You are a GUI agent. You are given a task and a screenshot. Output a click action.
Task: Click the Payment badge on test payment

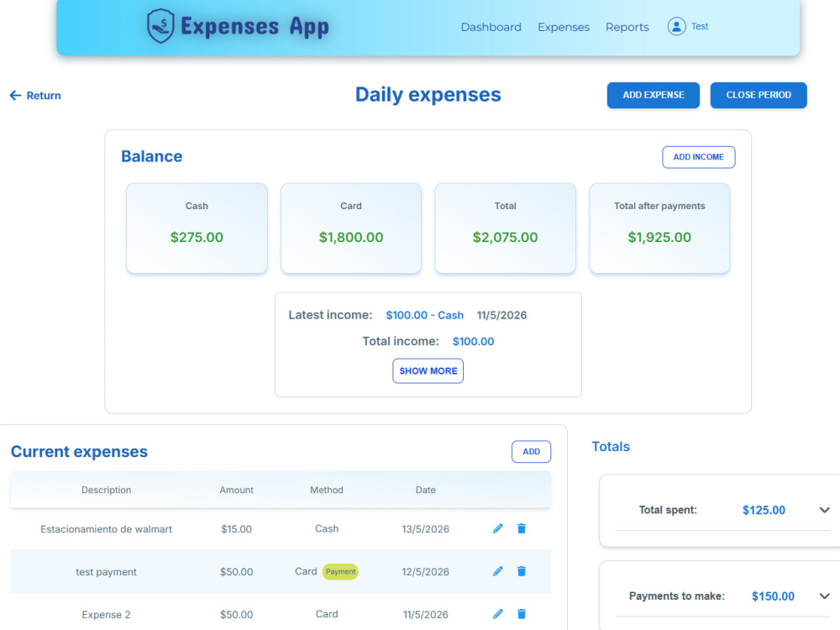click(340, 571)
